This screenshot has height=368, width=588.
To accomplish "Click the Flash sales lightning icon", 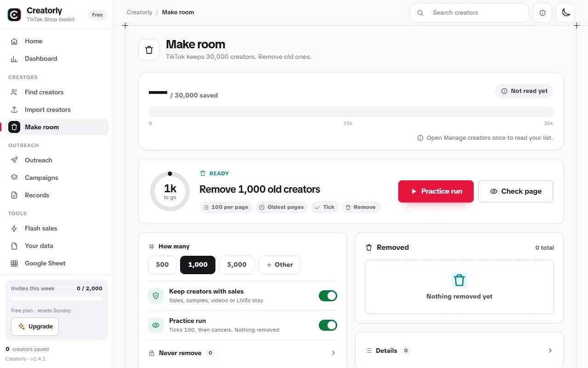I will [x=14, y=228].
